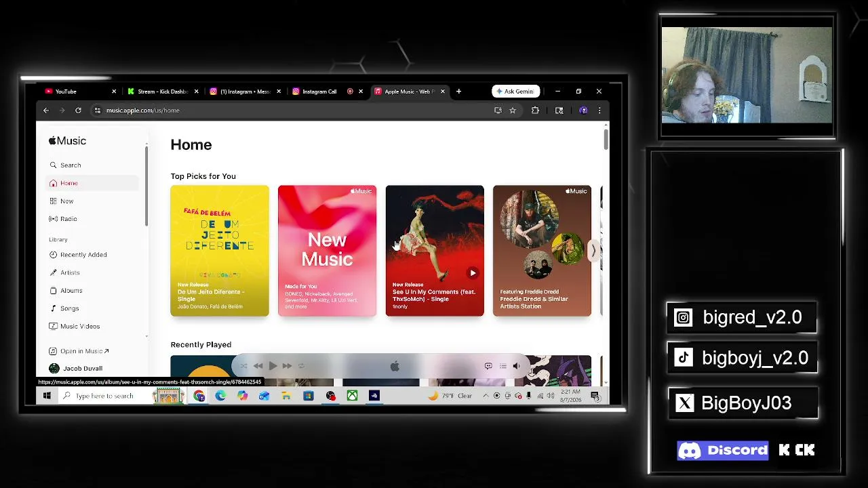Switch to the Instagram Call tab
The height and width of the screenshot is (488, 868).
[x=319, y=91]
